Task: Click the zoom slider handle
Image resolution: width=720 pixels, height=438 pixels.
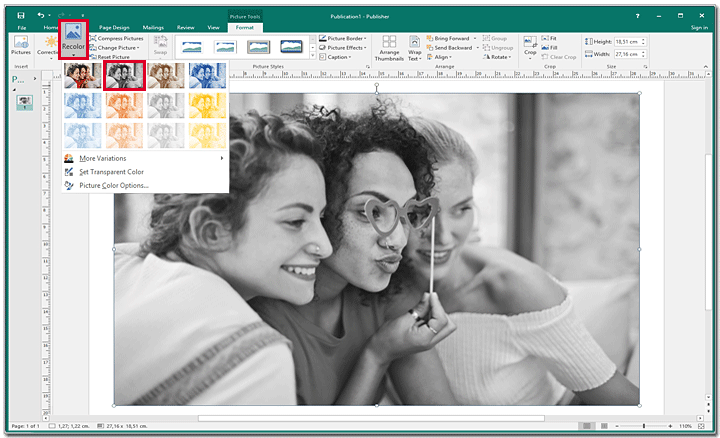Action: (x=644, y=426)
